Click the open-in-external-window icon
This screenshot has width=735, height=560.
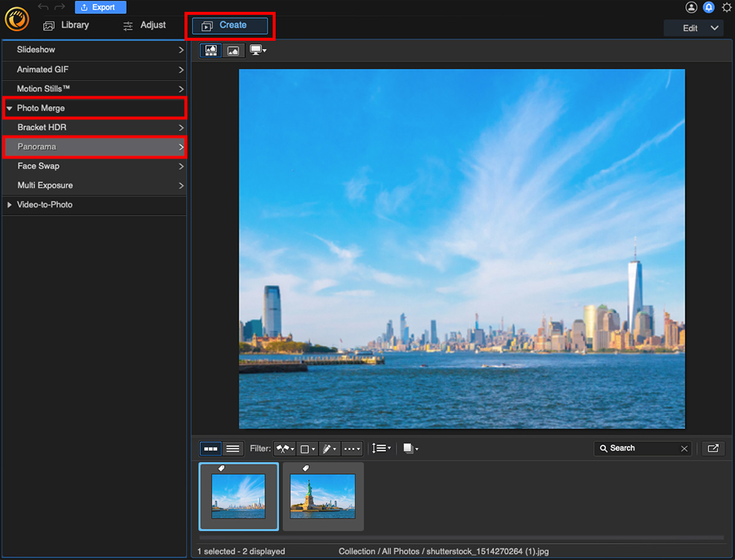click(x=713, y=448)
